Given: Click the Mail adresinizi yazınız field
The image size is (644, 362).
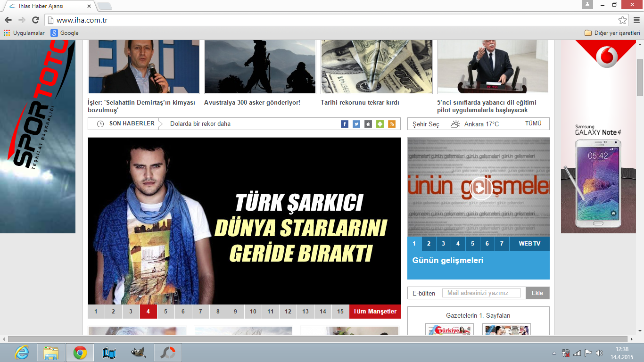Looking at the screenshot, I should pyautogui.click(x=481, y=293).
